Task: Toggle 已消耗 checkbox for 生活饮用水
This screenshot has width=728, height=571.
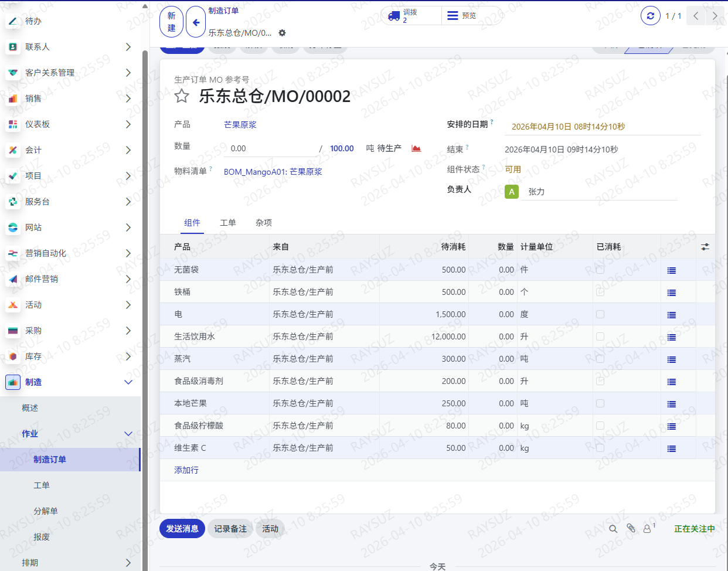Action: (x=600, y=337)
